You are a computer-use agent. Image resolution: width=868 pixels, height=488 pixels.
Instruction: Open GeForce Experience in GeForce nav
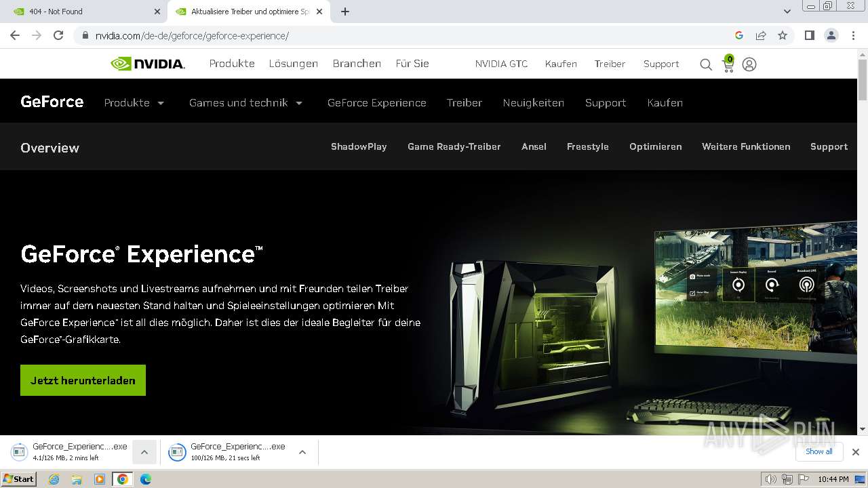pyautogui.click(x=376, y=102)
